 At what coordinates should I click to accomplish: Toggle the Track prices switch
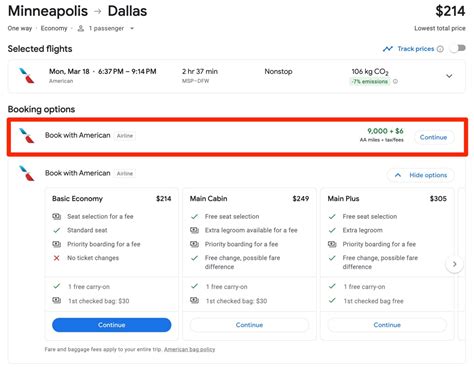[458, 49]
